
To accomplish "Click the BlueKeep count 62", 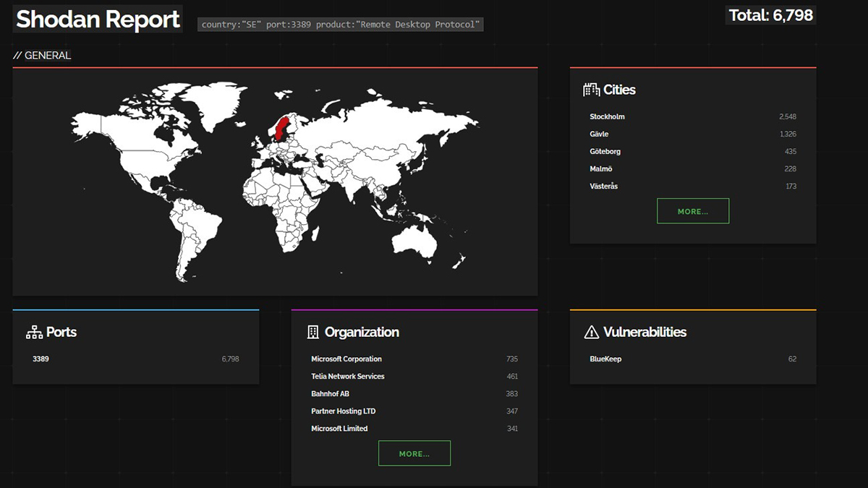I will (x=792, y=359).
